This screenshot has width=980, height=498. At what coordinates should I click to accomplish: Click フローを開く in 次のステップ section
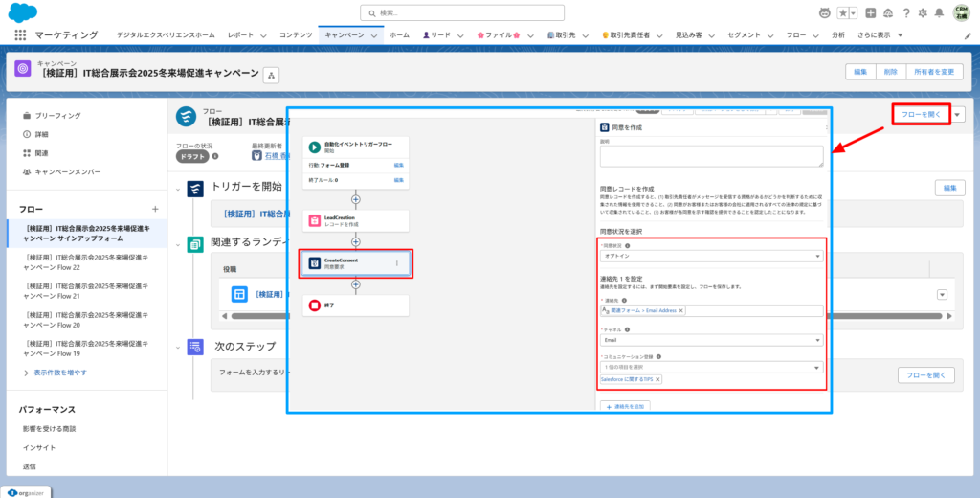926,375
